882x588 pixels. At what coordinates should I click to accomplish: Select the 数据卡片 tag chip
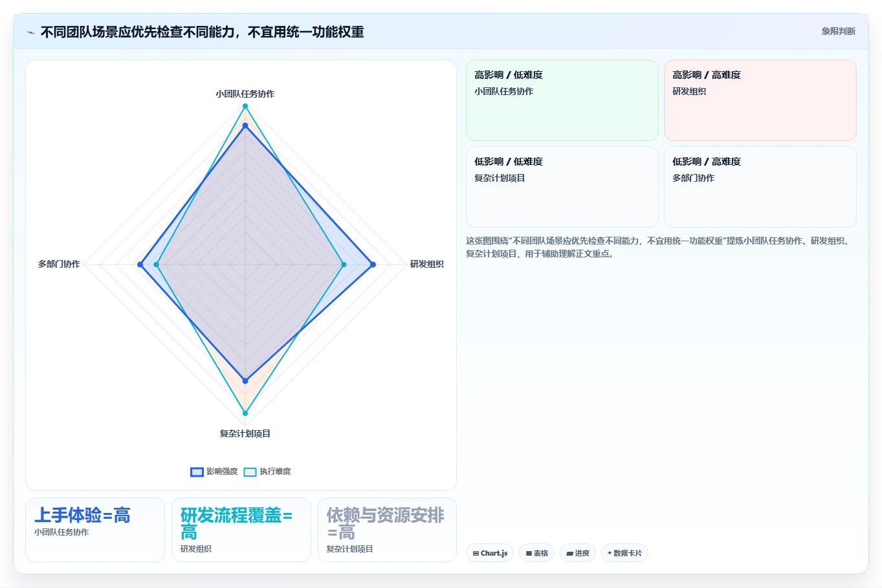[624, 553]
